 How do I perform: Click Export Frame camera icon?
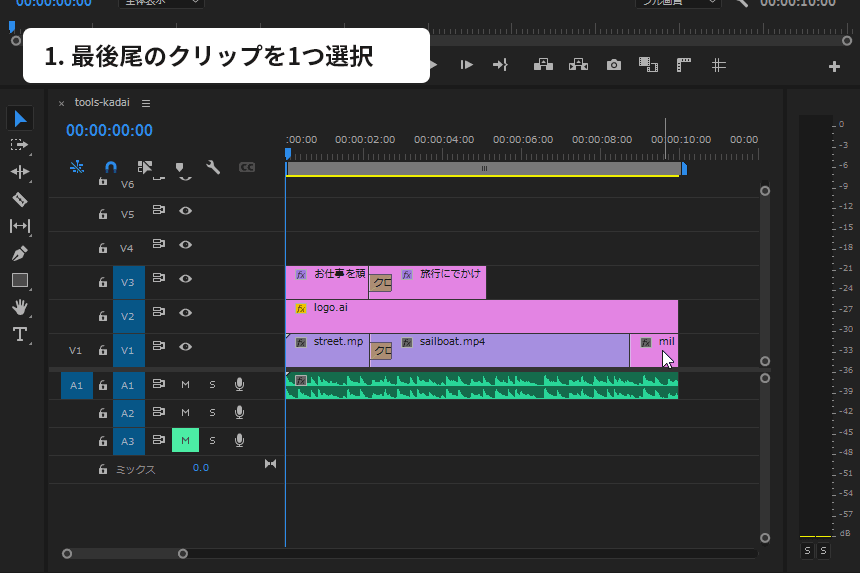tap(614, 65)
